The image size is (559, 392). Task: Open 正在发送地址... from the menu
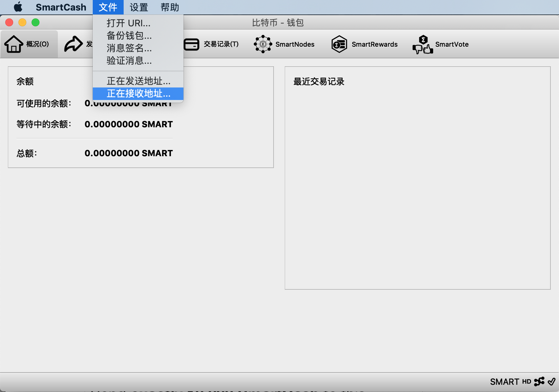point(138,81)
